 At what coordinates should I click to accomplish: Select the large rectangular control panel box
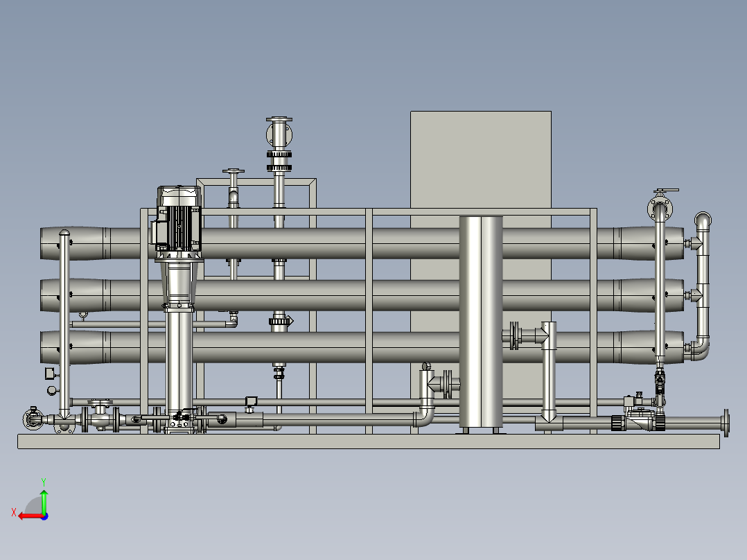click(x=481, y=159)
